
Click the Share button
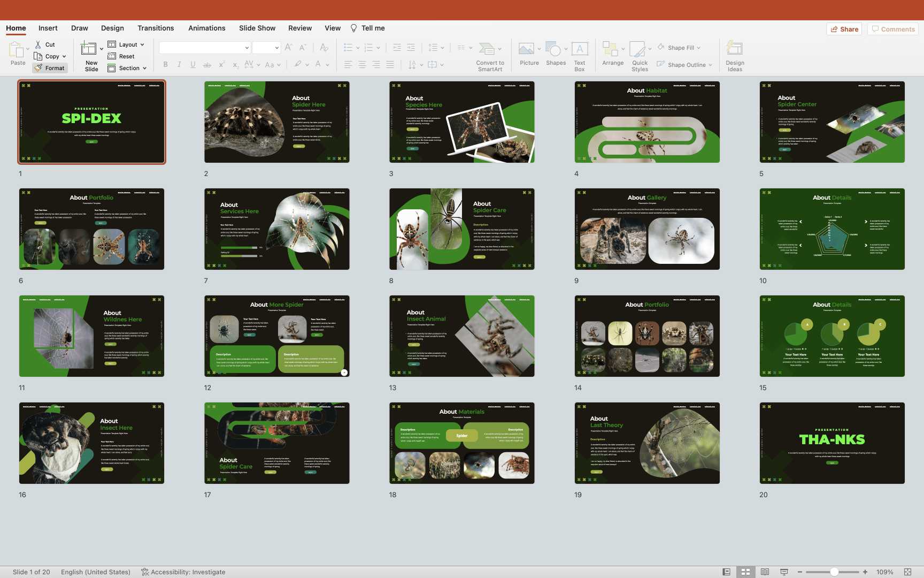point(844,29)
